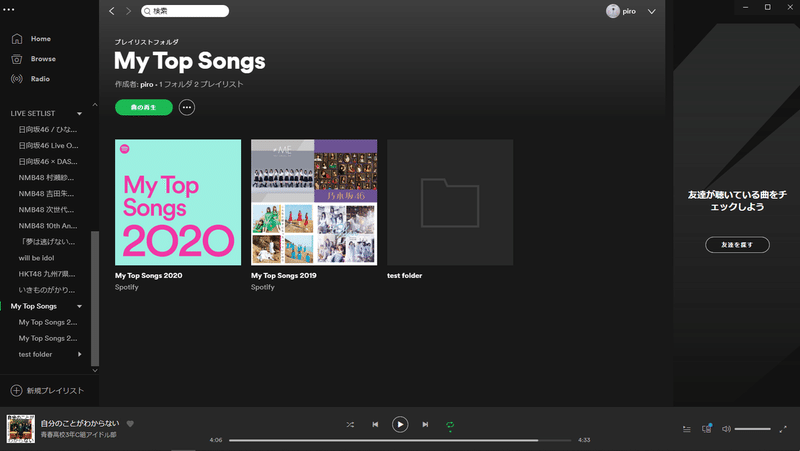The width and height of the screenshot is (800, 451).
Task: Navigate back with left arrow
Action: click(x=112, y=11)
